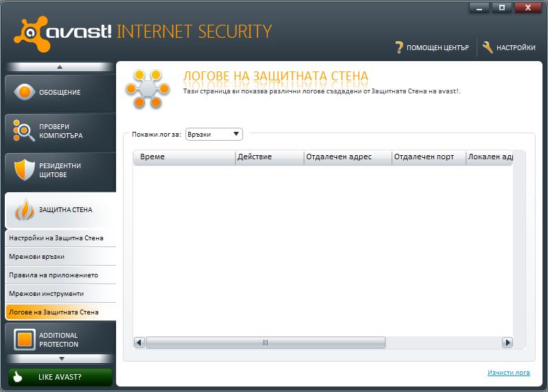Click the question mark help icon
The width and height of the screenshot is (548, 392).
tap(399, 47)
